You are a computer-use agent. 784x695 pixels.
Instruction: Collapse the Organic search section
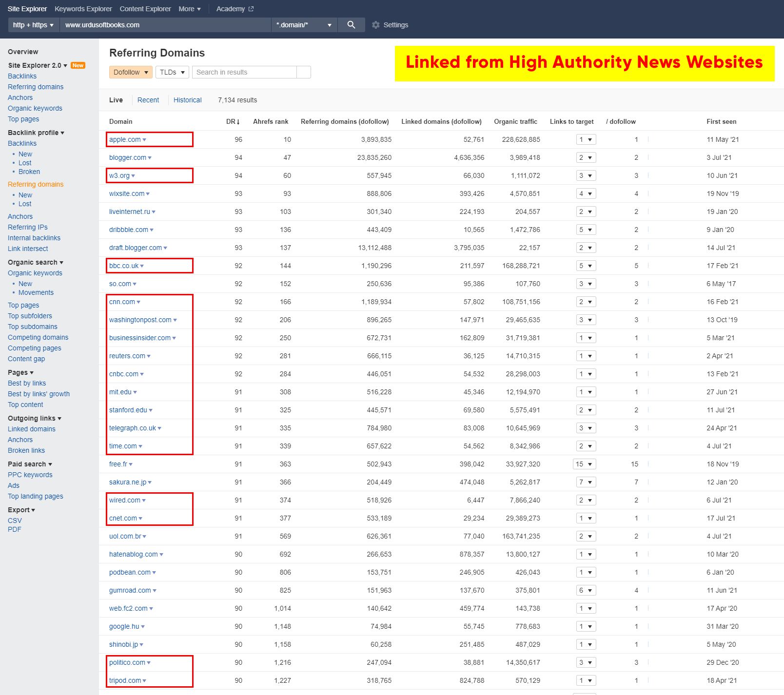tap(36, 262)
